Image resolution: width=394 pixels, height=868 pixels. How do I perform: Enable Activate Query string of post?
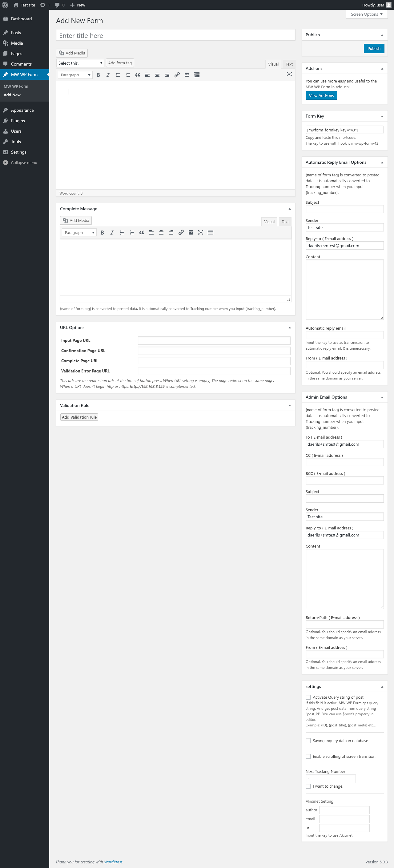pyautogui.click(x=308, y=697)
